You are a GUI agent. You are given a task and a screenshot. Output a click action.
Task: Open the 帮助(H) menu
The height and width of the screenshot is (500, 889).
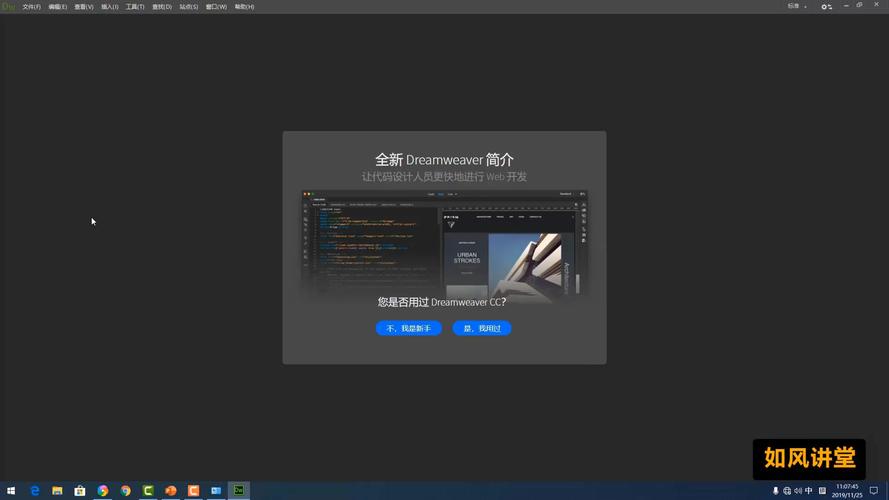coord(244,7)
